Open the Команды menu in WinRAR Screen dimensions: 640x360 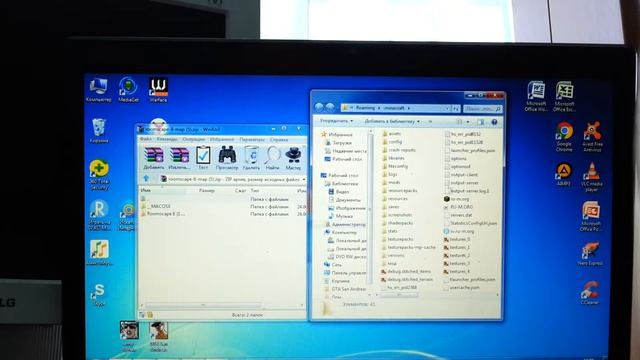pos(167,140)
